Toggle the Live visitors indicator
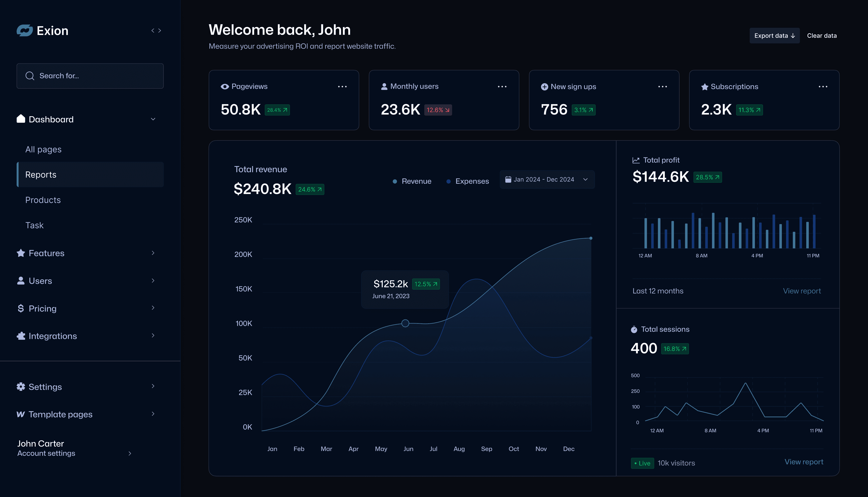Screen dimensions: 868x497 (642, 463)
